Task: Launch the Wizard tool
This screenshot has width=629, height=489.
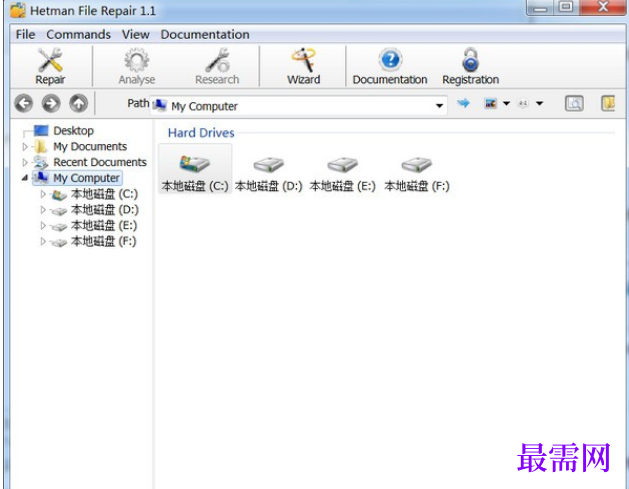Action: [304, 66]
